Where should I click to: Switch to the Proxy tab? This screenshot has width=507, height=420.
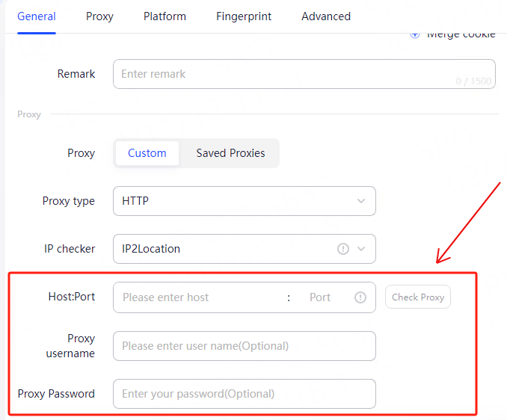click(x=99, y=16)
